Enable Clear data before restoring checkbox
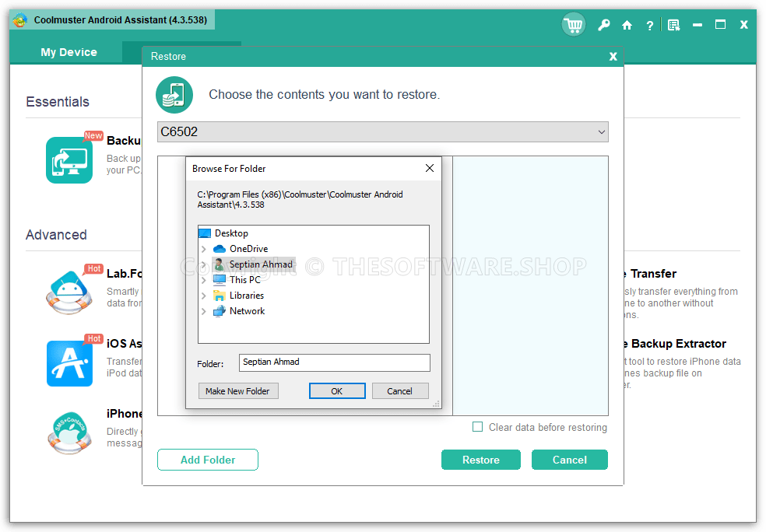This screenshot has height=532, width=766. pyautogui.click(x=478, y=426)
